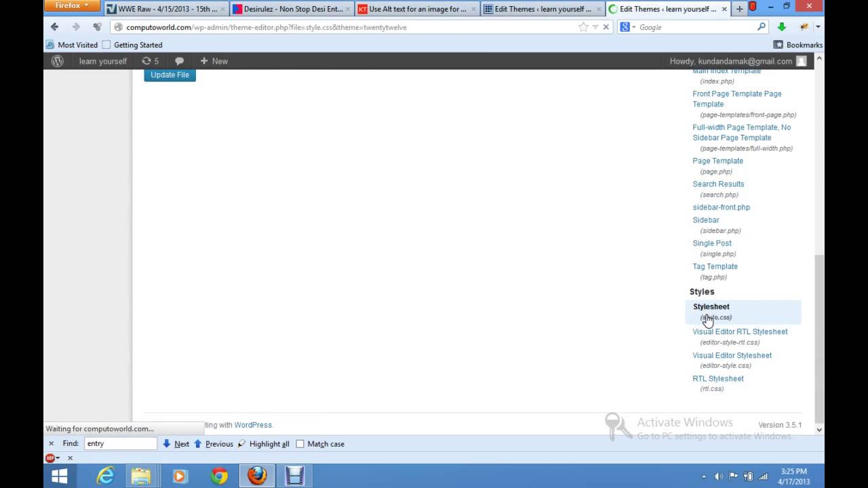Open the Most Visited bookmarks folder
868x488 pixels.
tap(72, 45)
